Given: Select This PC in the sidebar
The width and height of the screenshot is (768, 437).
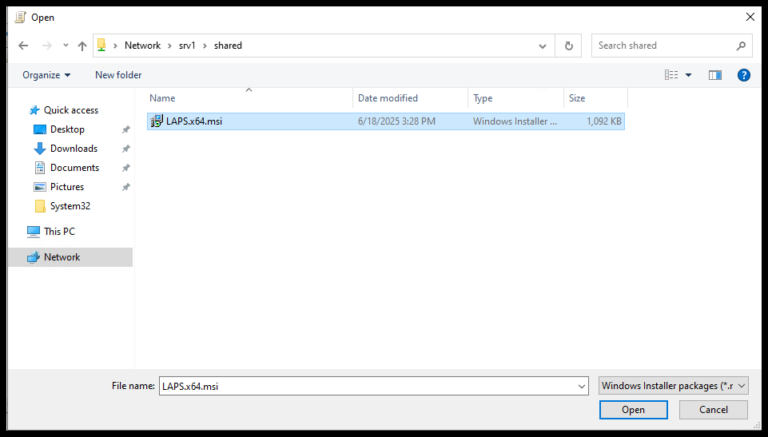Looking at the screenshot, I should 59,231.
